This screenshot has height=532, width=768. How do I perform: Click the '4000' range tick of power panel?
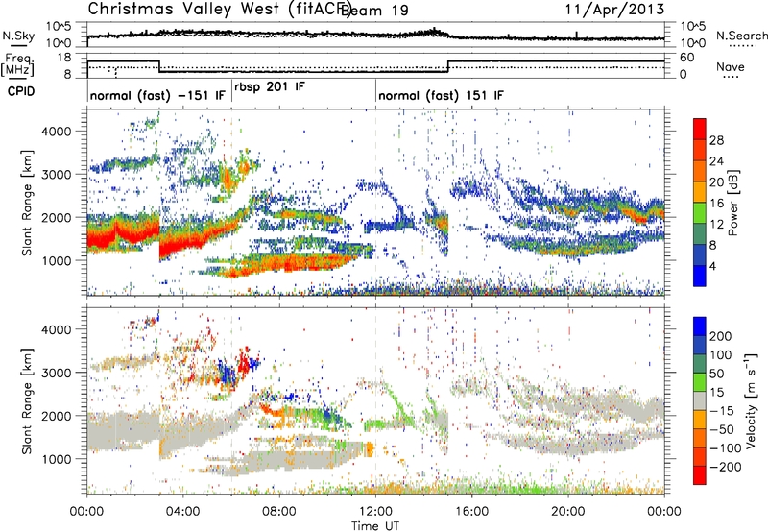57,132
